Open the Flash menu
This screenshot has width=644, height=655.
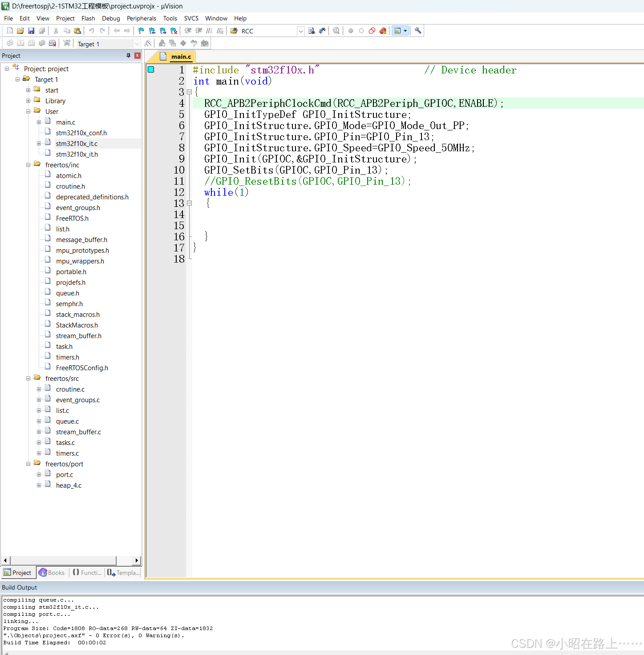[88, 18]
